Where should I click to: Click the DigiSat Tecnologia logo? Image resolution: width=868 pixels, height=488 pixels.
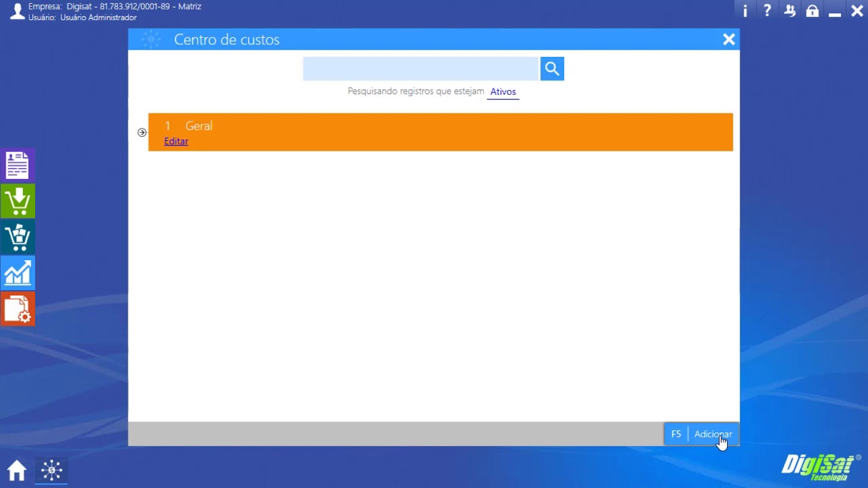(821, 467)
